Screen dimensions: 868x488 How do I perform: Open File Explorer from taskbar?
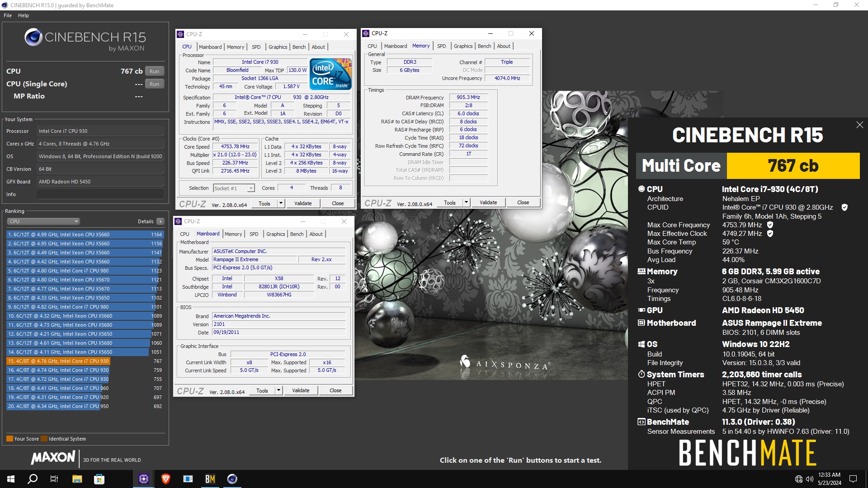(77, 479)
